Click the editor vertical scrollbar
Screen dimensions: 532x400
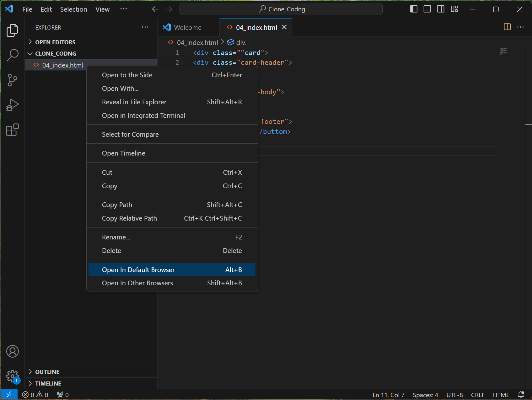click(529, 218)
